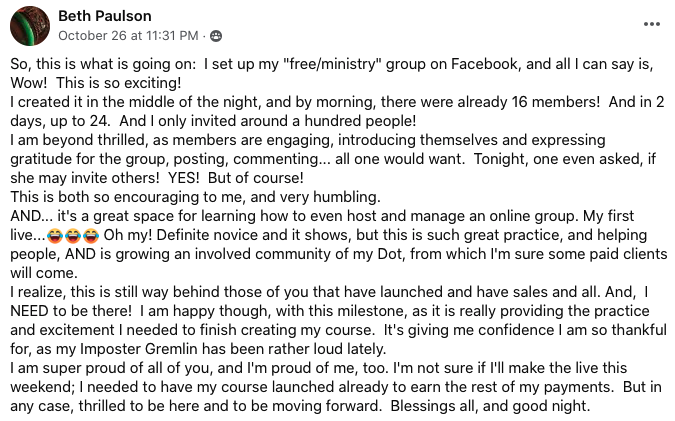
Task: Click the text '16 members!' in the post
Action: pyautogui.click(x=555, y=102)
